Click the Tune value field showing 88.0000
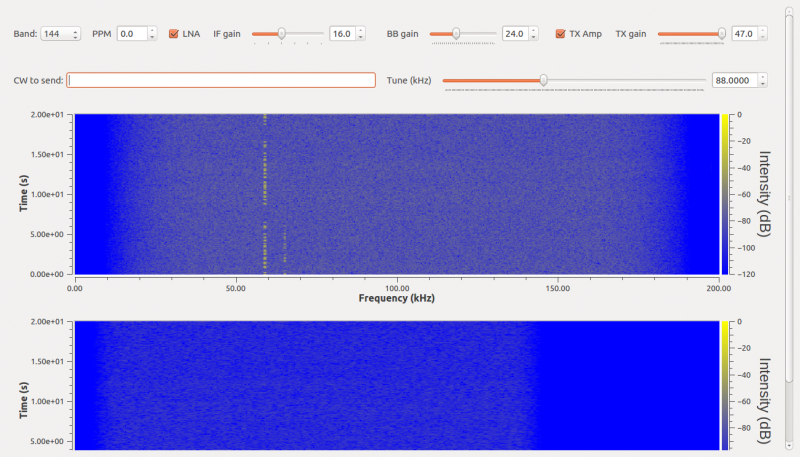This screenshot has height=457, width=800. 735,80
